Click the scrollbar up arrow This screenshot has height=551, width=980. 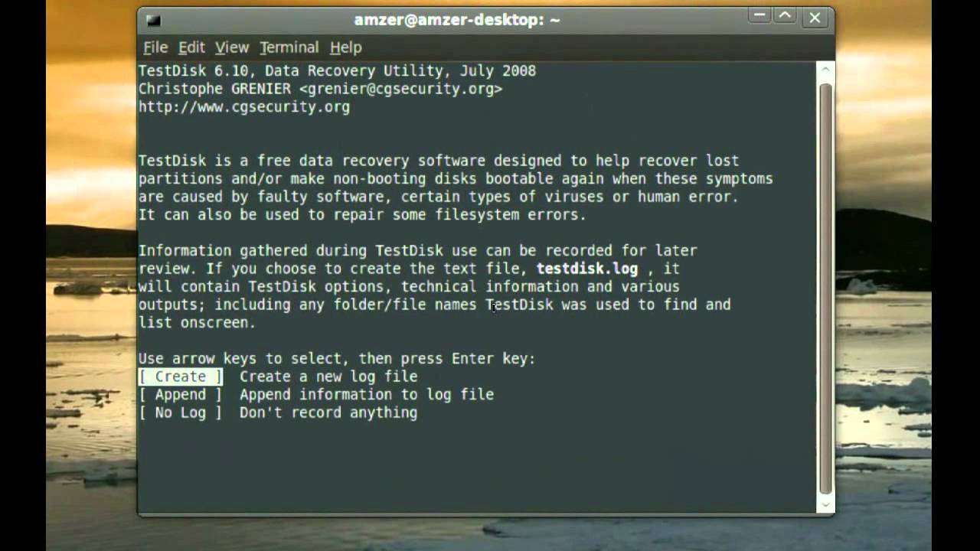(x=825, y=70)
